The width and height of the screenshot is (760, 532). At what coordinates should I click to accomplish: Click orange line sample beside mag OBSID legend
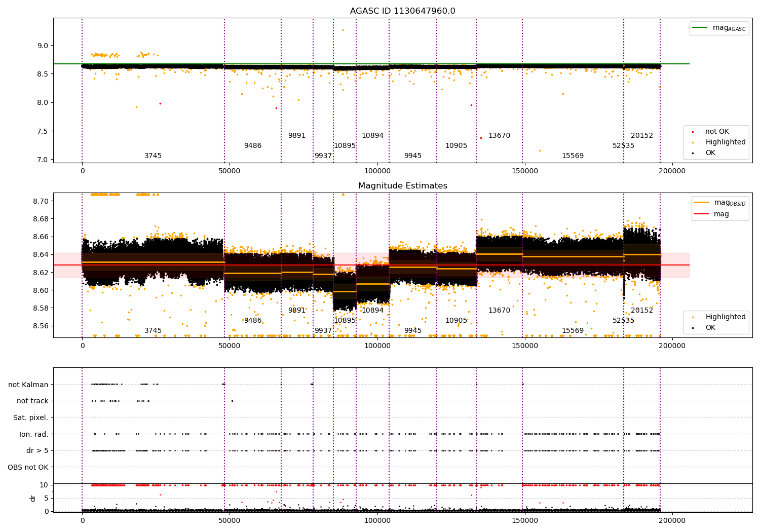point(702,202)
